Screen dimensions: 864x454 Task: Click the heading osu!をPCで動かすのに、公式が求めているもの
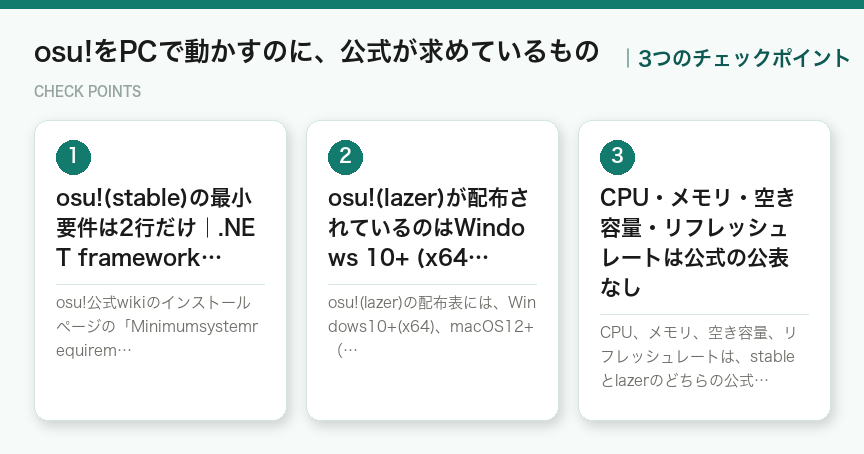click(316, 52)
